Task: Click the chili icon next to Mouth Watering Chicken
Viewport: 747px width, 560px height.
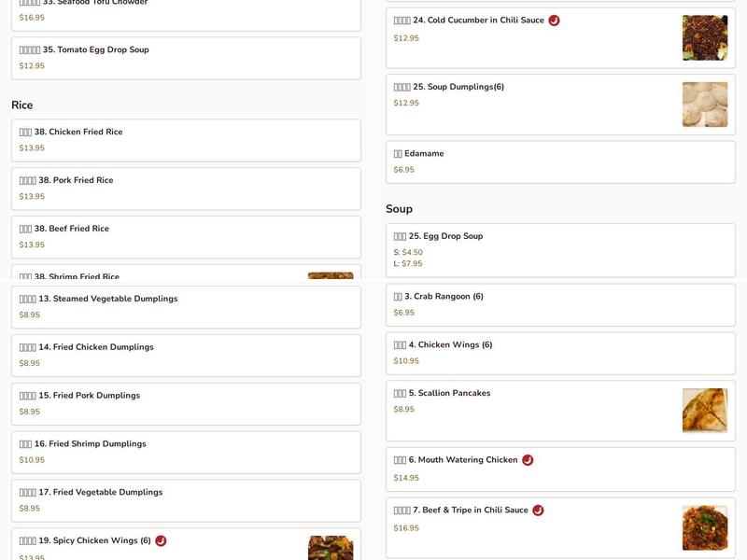Action: click(528, 460)
